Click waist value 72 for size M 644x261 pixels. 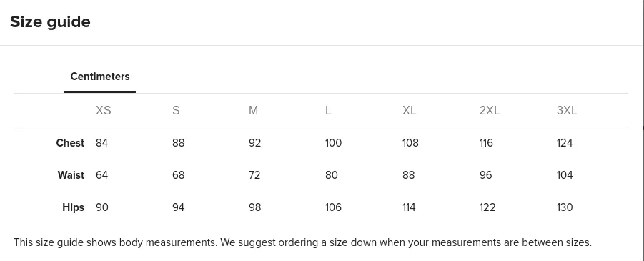[254, 175]
